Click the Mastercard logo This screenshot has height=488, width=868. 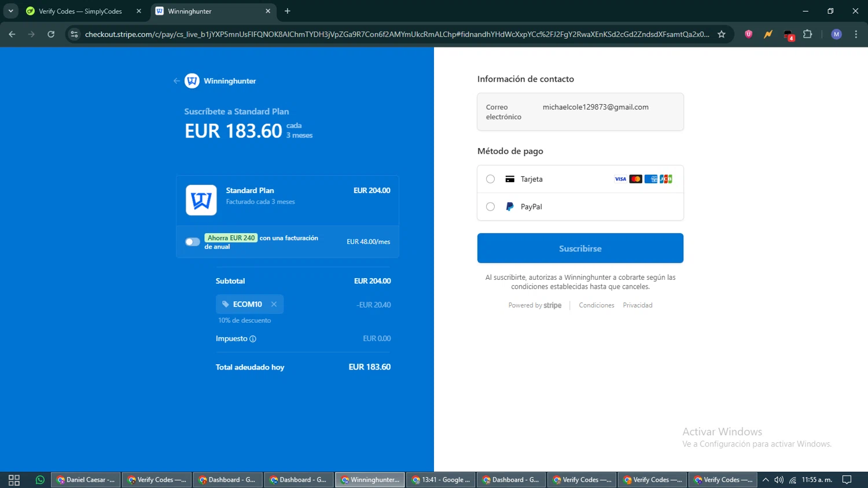pyautogui.click(x=636, y=179)
